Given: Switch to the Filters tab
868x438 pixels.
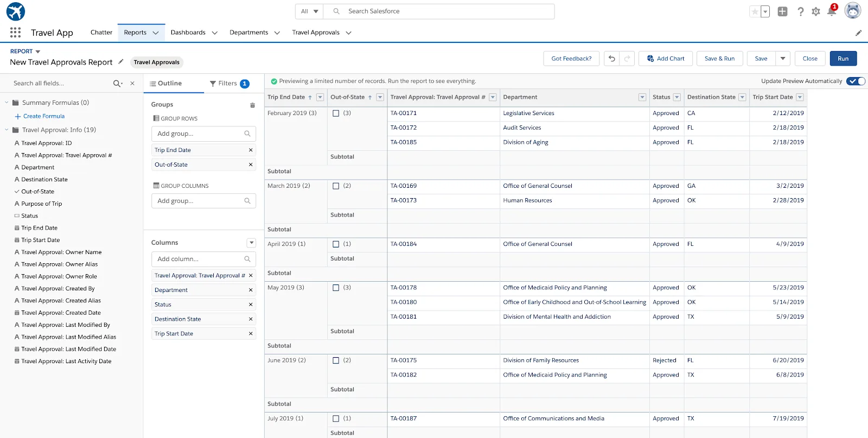Looking at the screenshot, I should point(229,84).
